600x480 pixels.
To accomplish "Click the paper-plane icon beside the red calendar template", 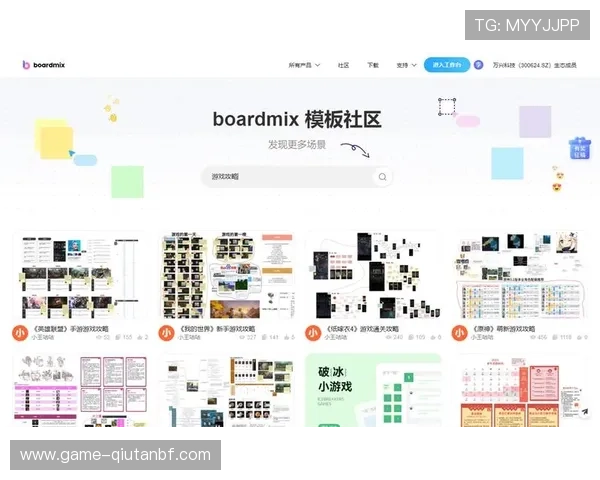I will pos(584,412).
